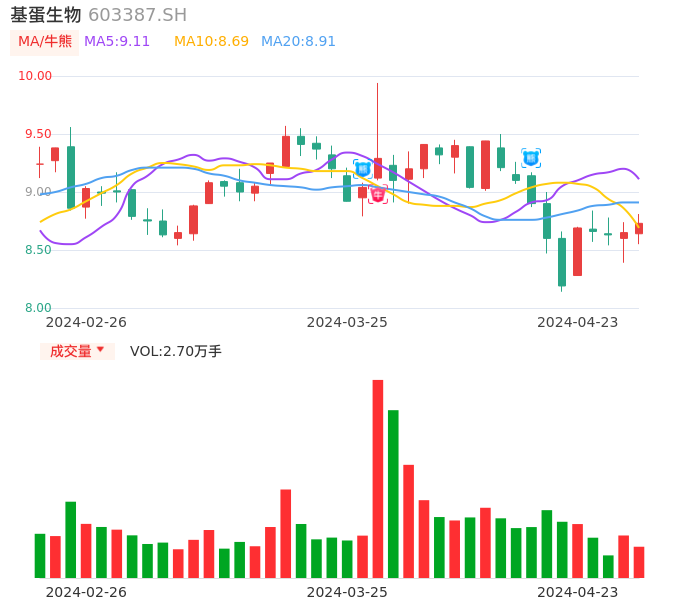The width and height of the screenshot is (686, 606).
Task: Toggle the MA10 moving average legend
Action: click(x=211, y=42)
